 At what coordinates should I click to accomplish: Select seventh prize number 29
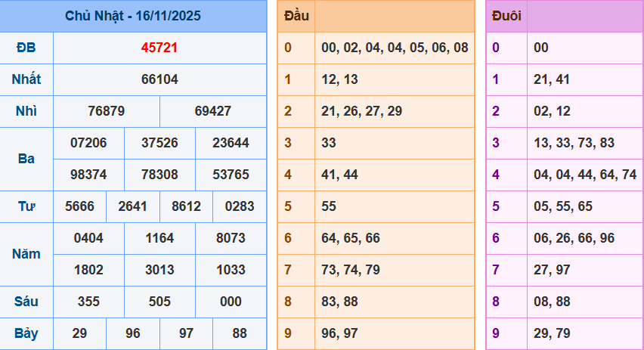tap(79, 333)
